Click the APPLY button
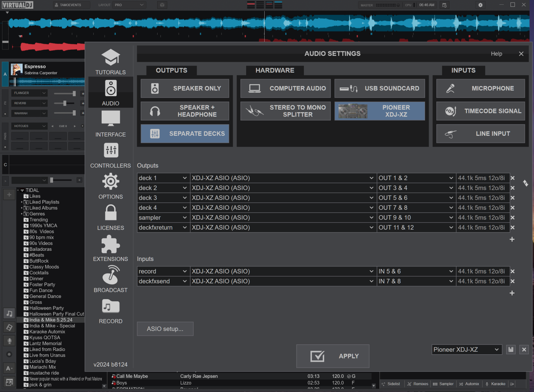The width and height of the screenshot is (534, 392). [x=333, y=356]
